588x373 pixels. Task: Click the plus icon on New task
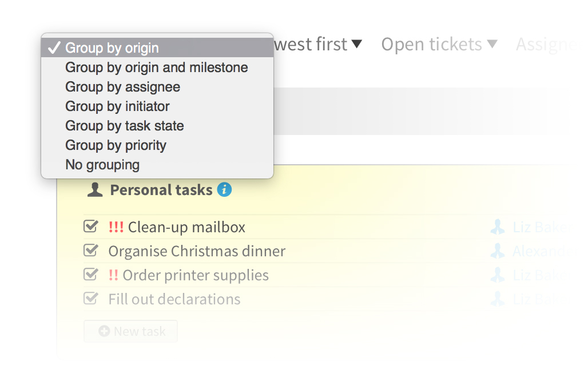(x=104, y=331)
